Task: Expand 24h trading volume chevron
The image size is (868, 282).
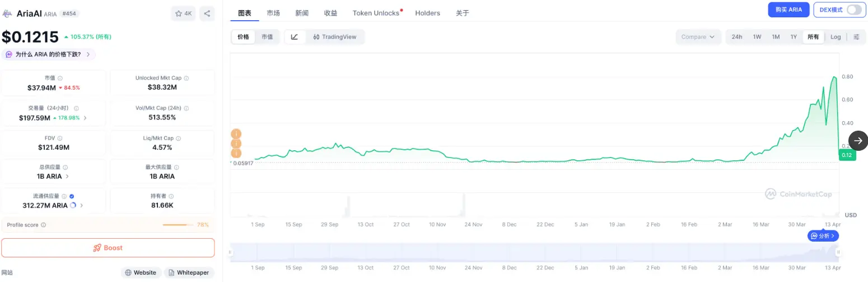Action: pyautogui.click(x=85, y=118)
